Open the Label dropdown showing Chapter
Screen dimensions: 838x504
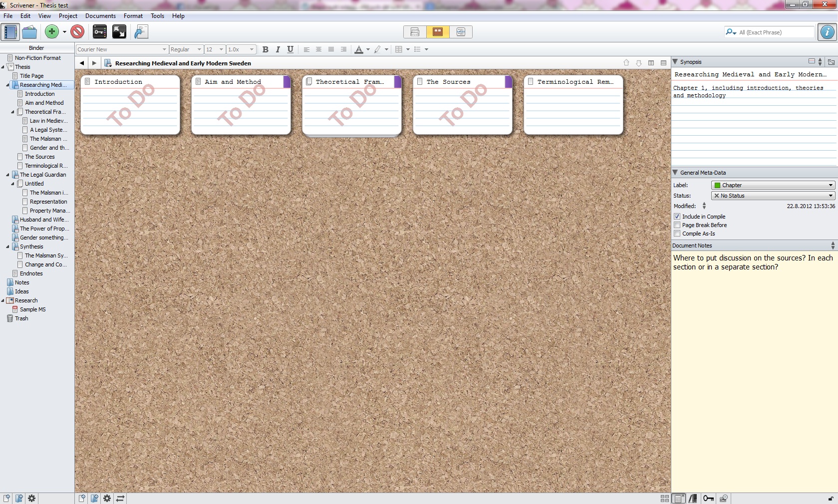pos(773,185)
